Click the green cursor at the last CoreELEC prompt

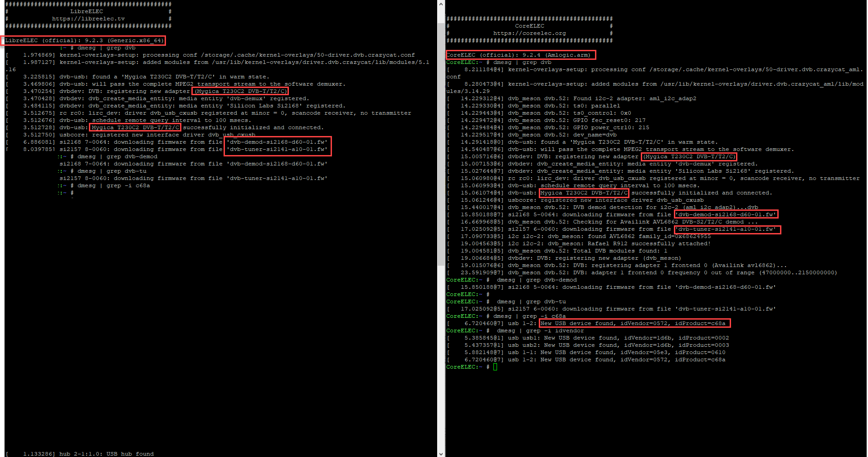click(495, 367)
